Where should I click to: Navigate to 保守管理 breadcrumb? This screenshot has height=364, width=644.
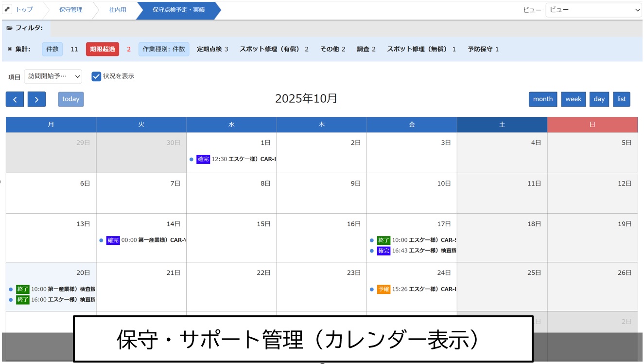tap(70, 10)
